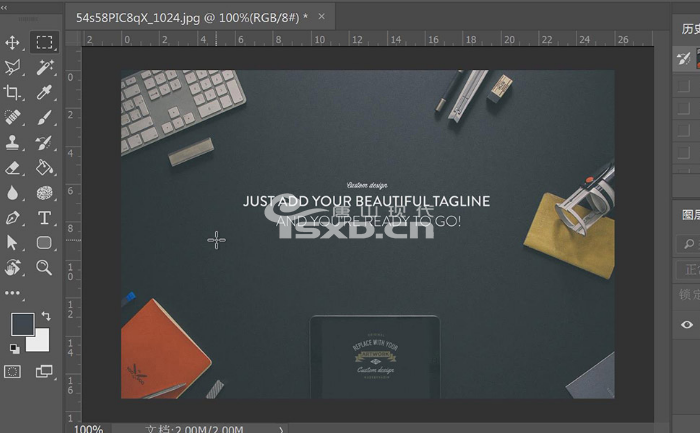Select the Crop tool
Screen dimensions: 700x433
pyautogui.click(x=12, y=92)
